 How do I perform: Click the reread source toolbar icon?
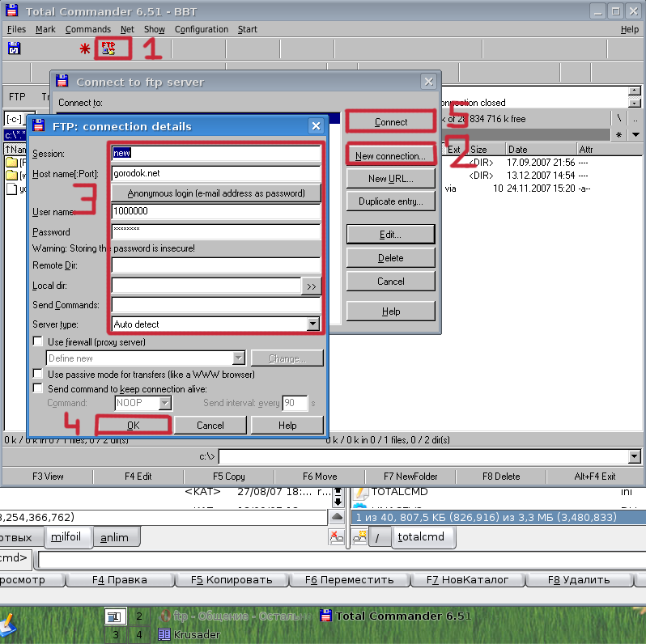coord(14,49)
